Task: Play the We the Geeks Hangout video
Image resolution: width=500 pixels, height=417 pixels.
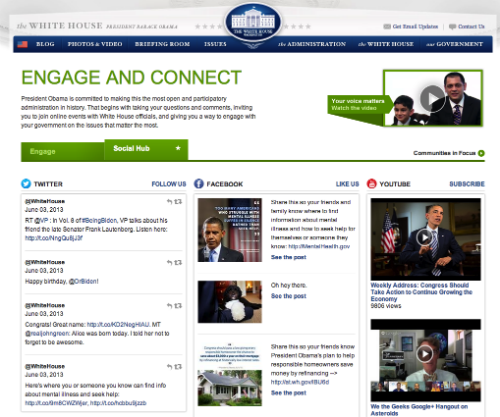Action: pyautogui.click(x=425, y=354)
